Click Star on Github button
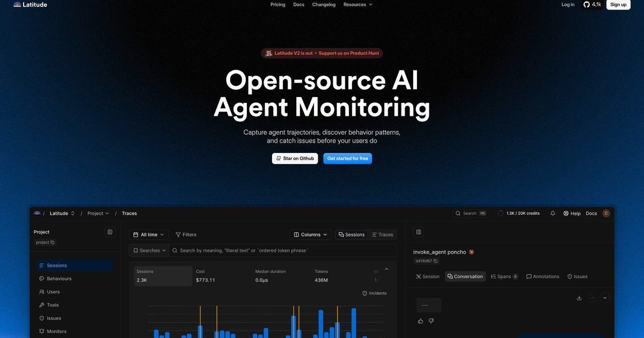 click(x=295, y=158)
